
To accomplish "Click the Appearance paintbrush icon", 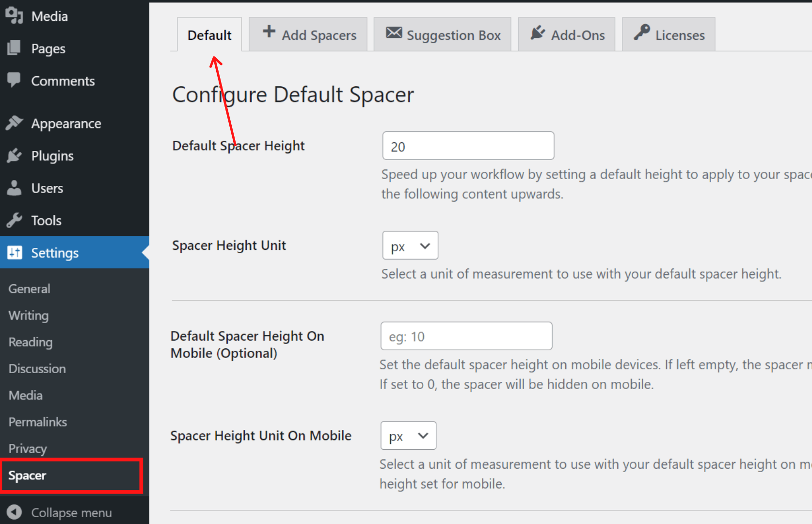I will [15, 123].
